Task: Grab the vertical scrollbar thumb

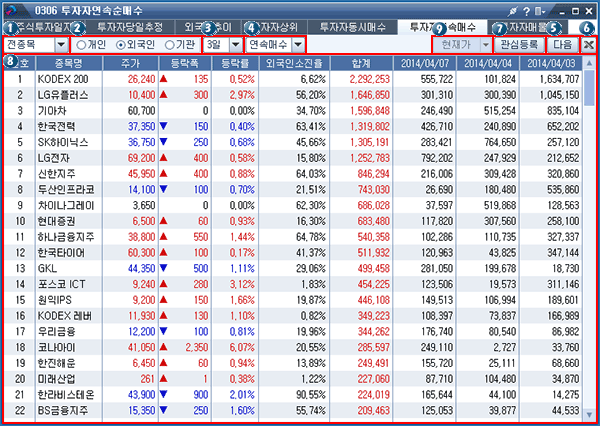Action: tap(589, 88)
